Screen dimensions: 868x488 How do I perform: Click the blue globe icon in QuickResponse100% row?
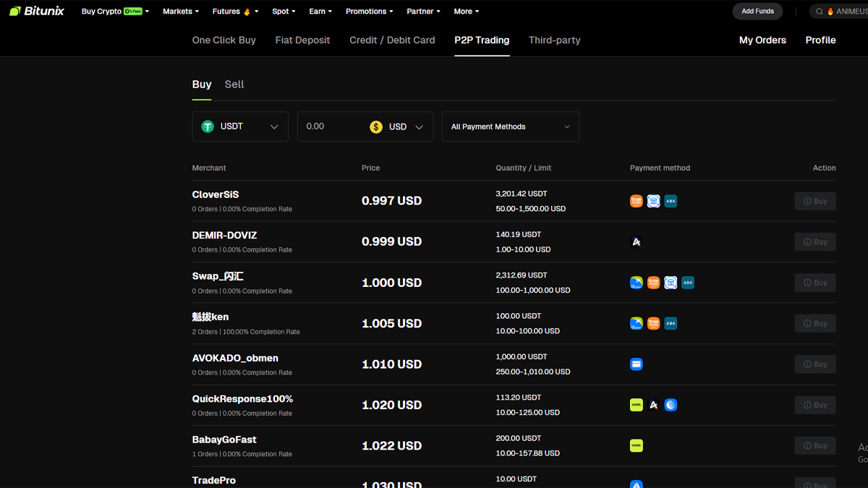pyautogui.click(x=671, y=405)
